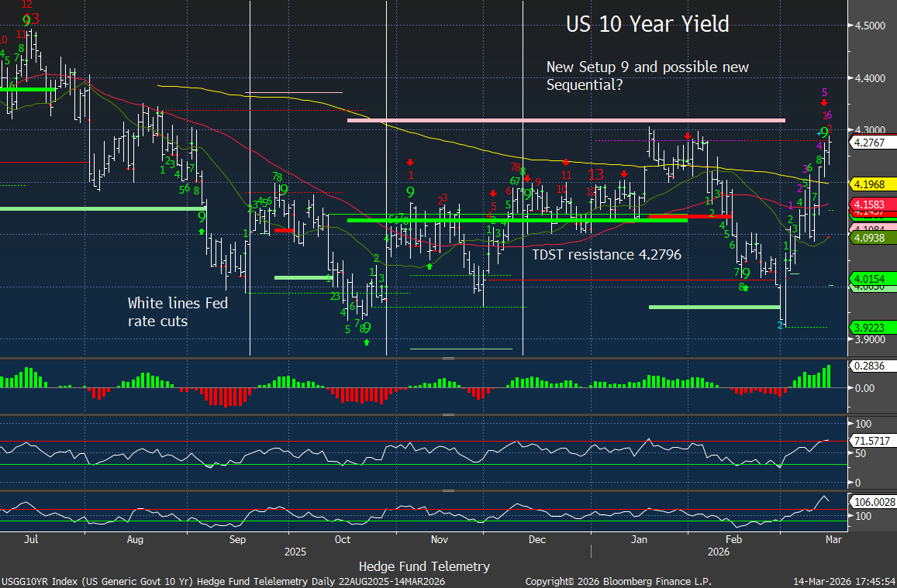The height and width of the screenshot is (588, 897).
Task: Select the white 4.2767 last price tag
Action: tap(873, 143)
